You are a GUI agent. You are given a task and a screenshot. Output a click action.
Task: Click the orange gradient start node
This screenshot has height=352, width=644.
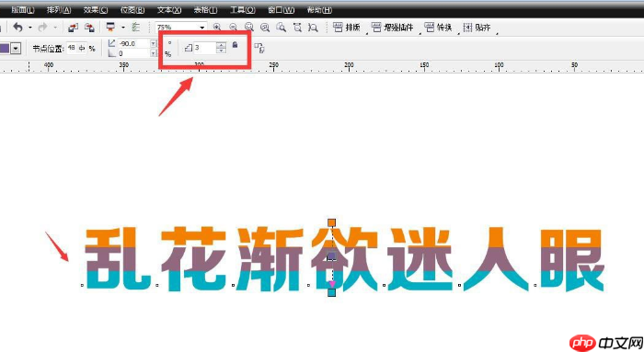coord(331,222)
